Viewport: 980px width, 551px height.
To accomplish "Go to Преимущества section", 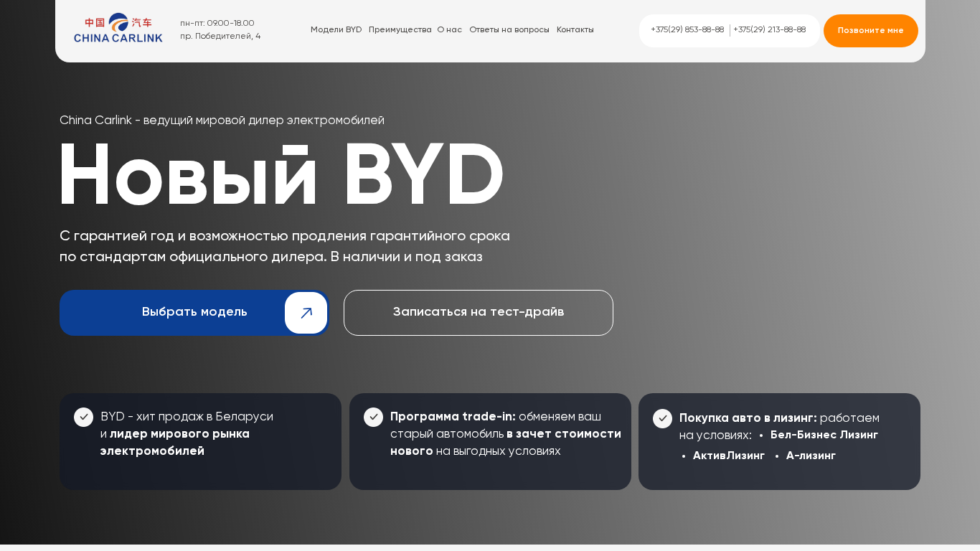I will [x=400, y=30].
